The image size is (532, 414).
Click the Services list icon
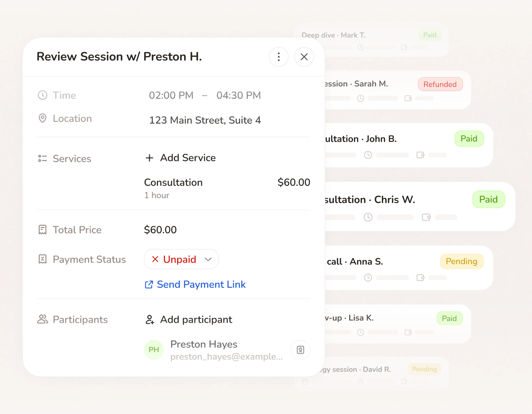[x=42, y=158]
